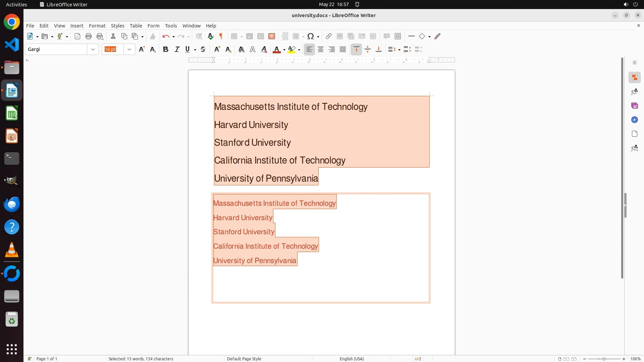Click the zoom slider in status bar

[604, 359]
